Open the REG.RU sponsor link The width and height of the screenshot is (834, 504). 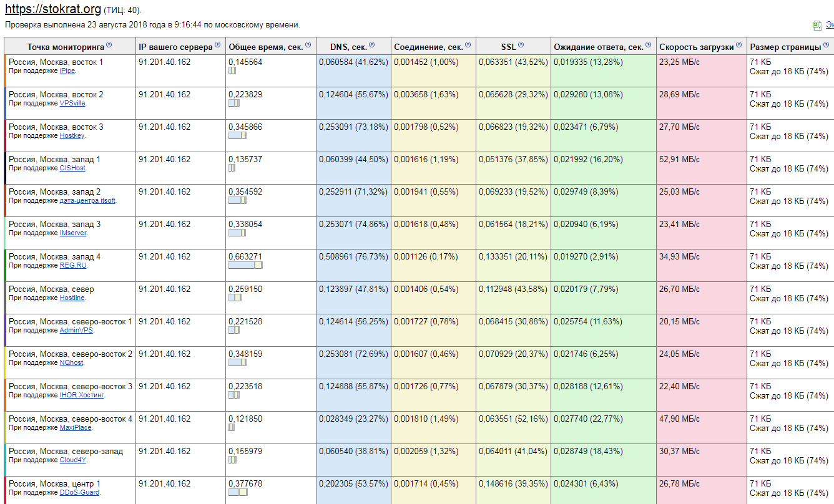pyautogui.click(x=73, y=266)
